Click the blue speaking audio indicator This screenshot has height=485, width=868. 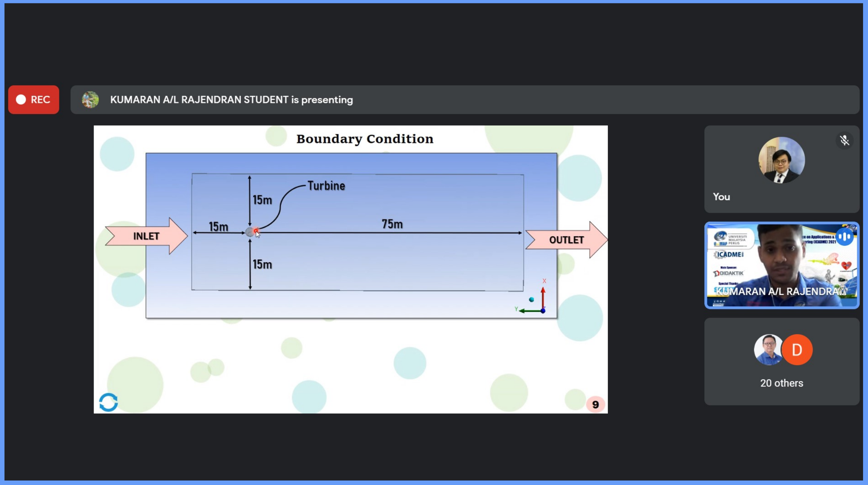point(845,237)
